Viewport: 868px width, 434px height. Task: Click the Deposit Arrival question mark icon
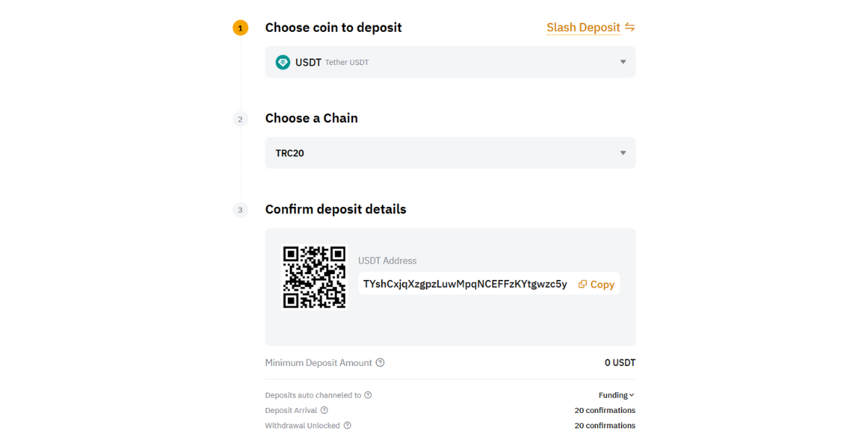point(324,410)
